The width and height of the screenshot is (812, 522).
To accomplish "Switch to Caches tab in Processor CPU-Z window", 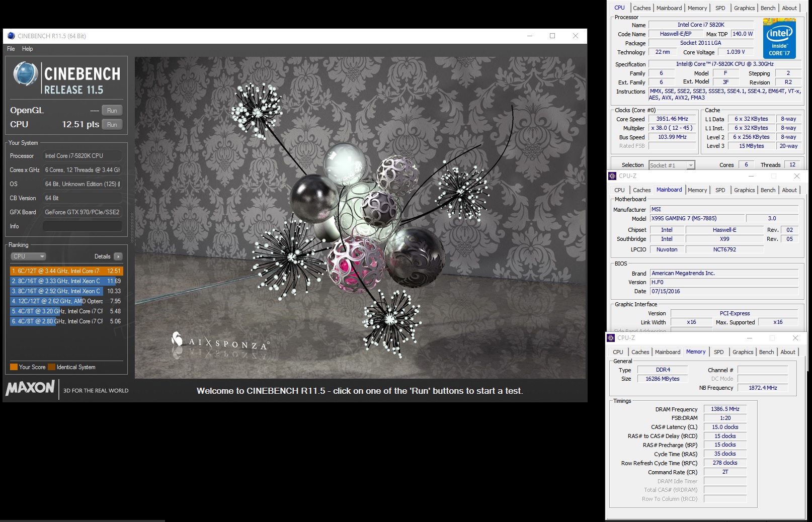I will (x=641, y=8).
